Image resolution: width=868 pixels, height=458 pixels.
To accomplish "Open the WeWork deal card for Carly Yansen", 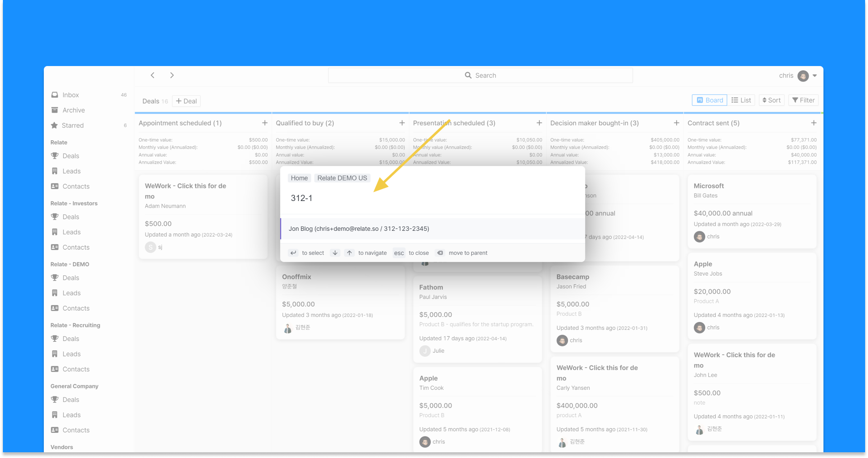I will pos(615,405).
